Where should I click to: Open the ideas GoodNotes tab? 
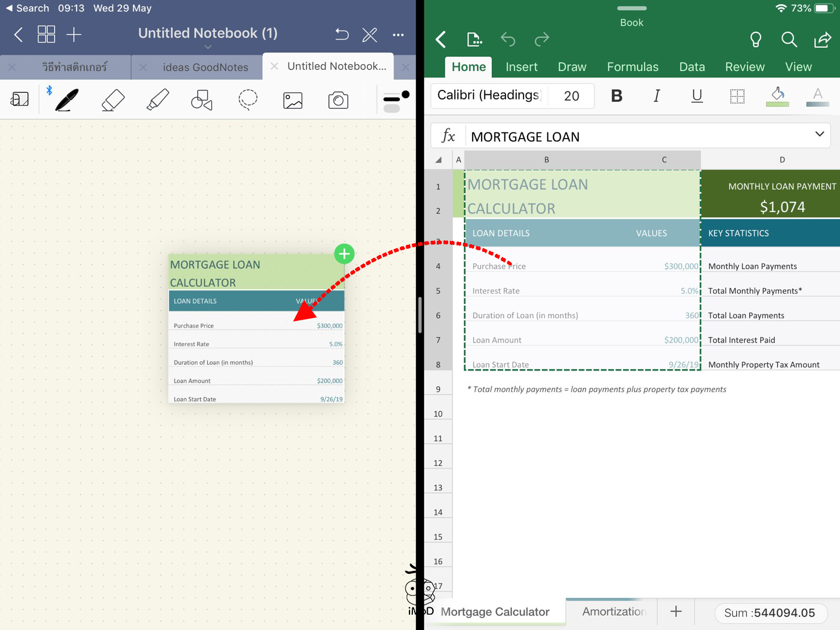coord(205,67)
